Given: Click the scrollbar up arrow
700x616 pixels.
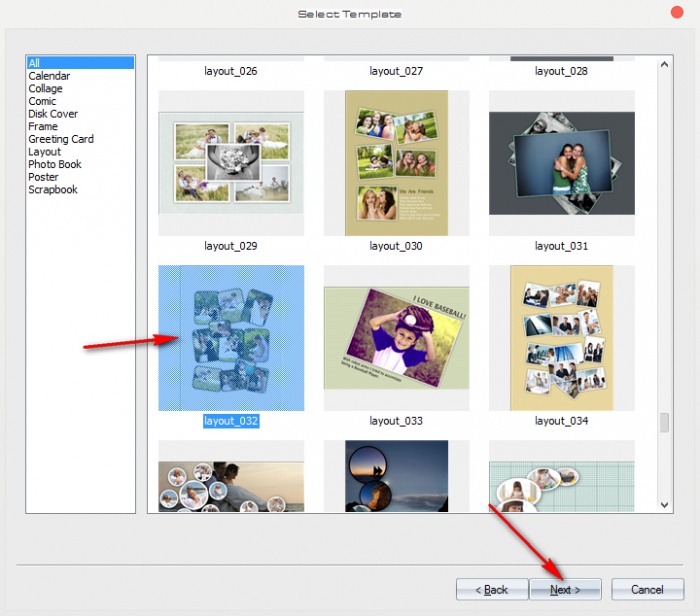Looking at the screenshot, I should tap(664, 65).
